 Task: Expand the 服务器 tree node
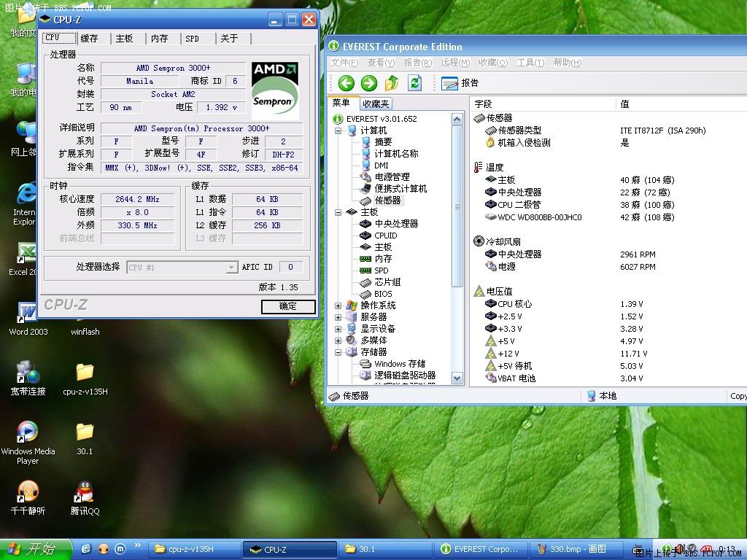click(x=338, y=317)
